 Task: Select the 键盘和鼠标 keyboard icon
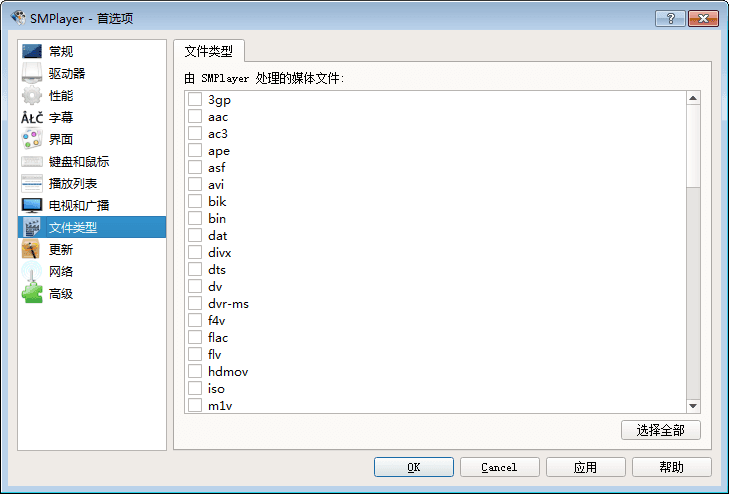click(x=32, y=161)
